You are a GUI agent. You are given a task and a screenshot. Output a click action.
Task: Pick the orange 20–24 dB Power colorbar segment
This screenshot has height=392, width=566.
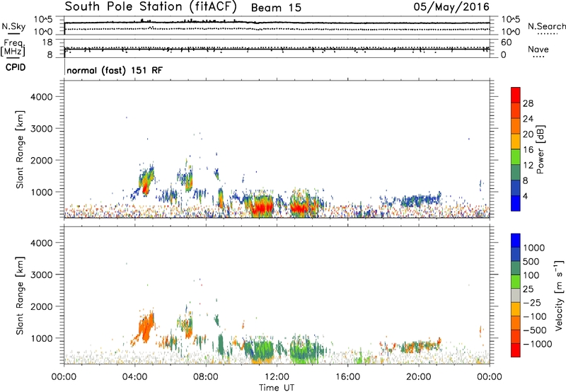[x=516, y=126]
